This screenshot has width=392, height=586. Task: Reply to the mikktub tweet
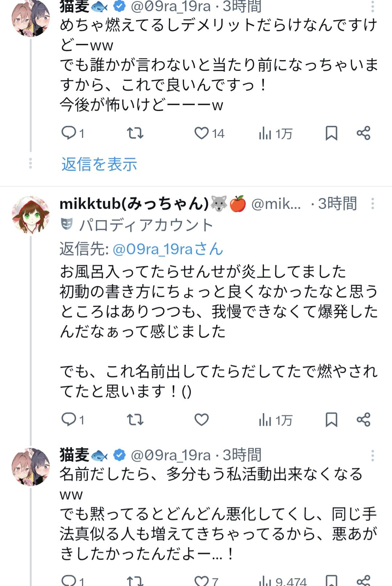click(69, 420)
